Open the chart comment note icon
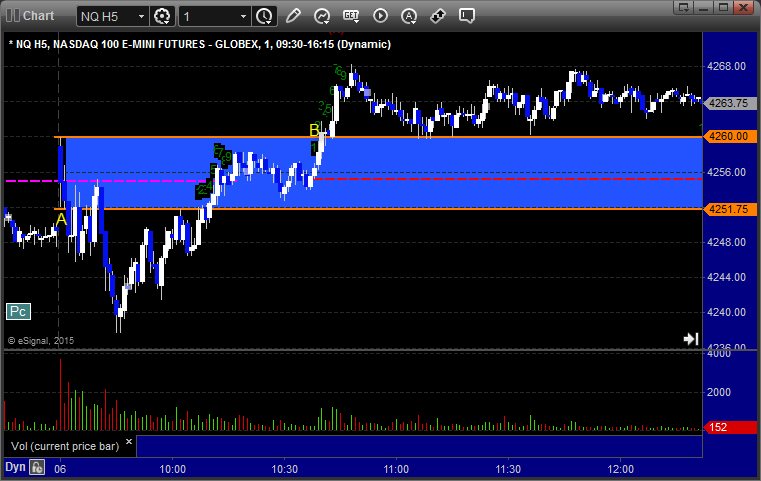 467,16
